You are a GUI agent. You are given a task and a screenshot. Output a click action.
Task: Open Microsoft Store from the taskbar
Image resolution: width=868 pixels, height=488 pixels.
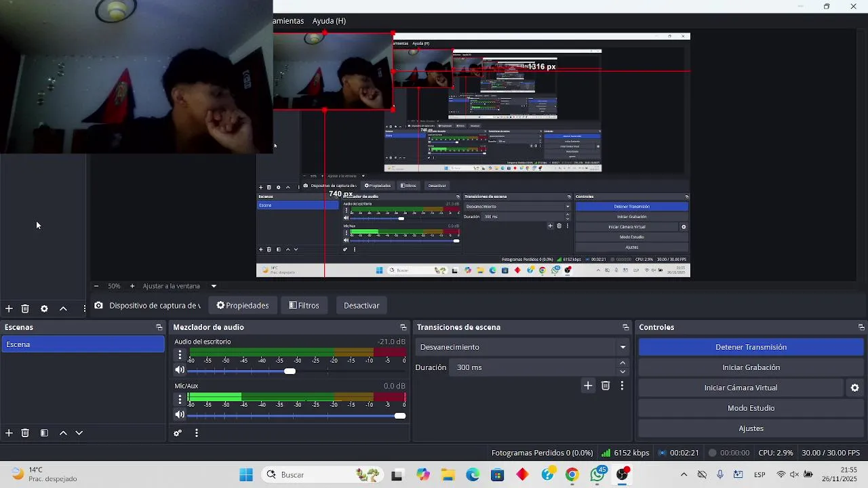pyautogui.click(x=498, y=474)
